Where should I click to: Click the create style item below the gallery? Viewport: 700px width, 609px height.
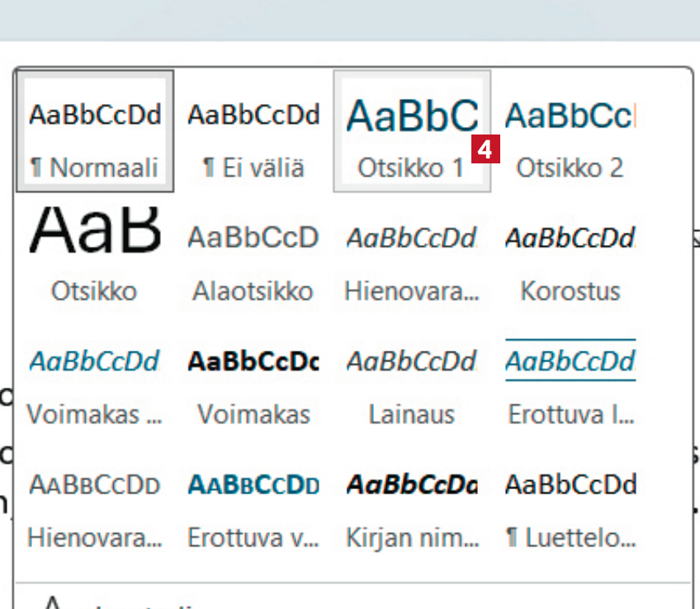click(124, 602)
